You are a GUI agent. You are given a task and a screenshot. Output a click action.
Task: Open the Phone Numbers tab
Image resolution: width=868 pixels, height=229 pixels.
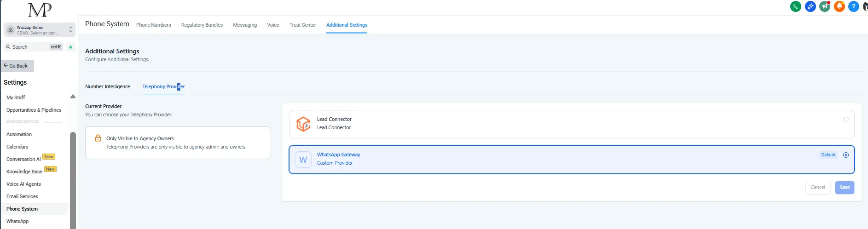[x=153, y=25]
